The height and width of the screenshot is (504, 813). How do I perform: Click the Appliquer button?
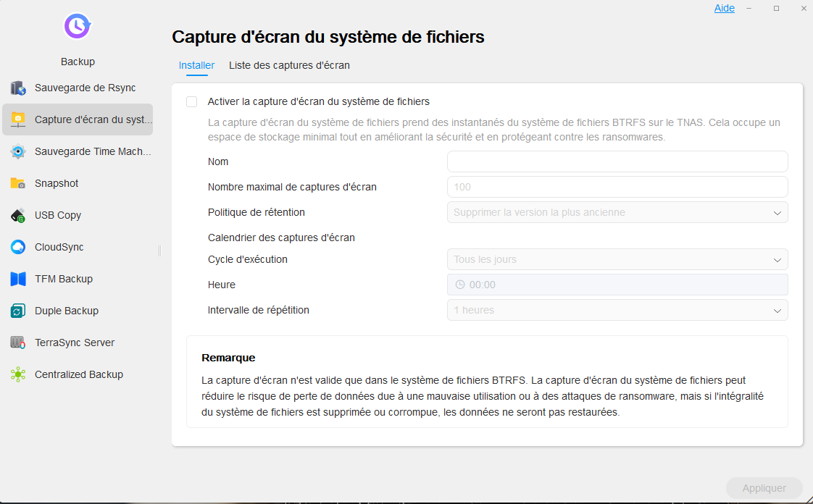point(764,488)
